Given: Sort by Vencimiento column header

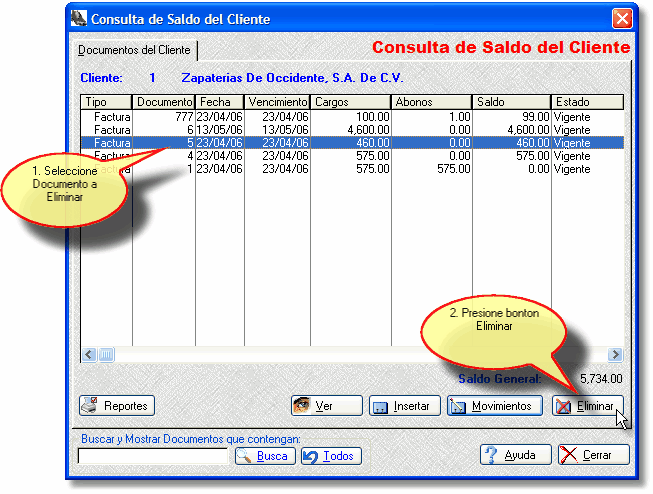Looking at the screenshot, I should pyautogui.click(x=277, y=102).
